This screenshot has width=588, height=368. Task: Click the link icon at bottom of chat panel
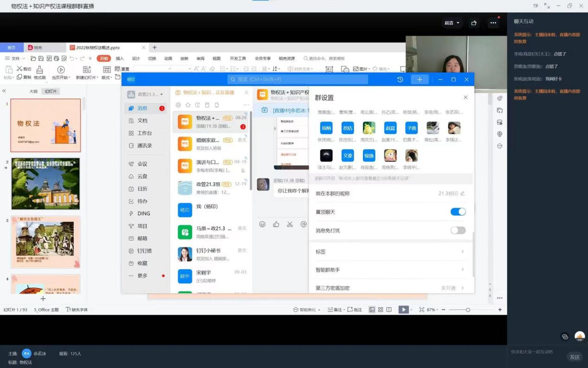click(565, 336)
